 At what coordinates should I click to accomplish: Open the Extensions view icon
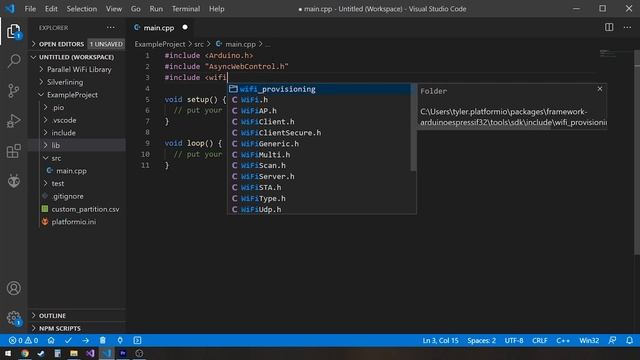click(x=13, y=151)
